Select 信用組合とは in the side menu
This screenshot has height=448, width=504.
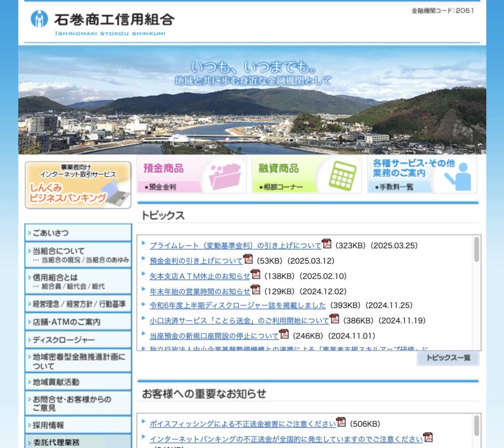(78, 282)
